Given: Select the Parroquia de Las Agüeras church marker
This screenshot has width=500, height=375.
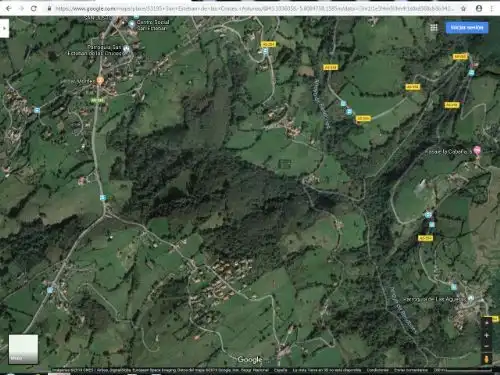Looking at the screenshot, I should (471, 298).
